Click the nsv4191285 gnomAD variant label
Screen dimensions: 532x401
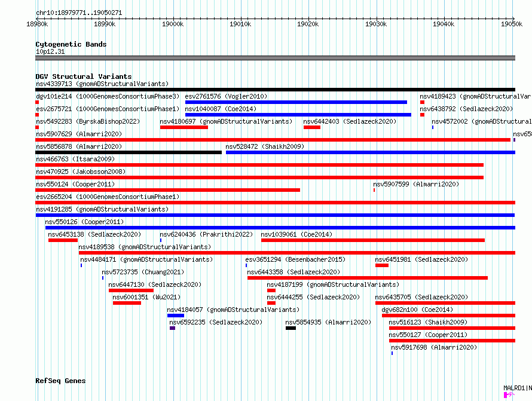[102, 209]
